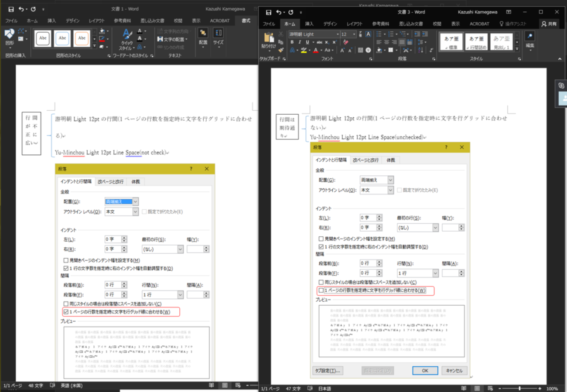
Task: Click the 貼り付け paste icon in right Word window
Action: (268, 38)
